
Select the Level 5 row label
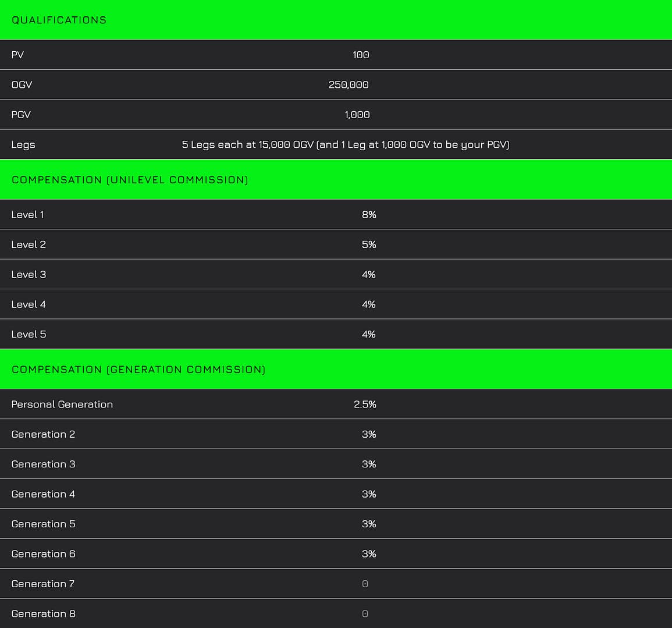coord(29,335)
